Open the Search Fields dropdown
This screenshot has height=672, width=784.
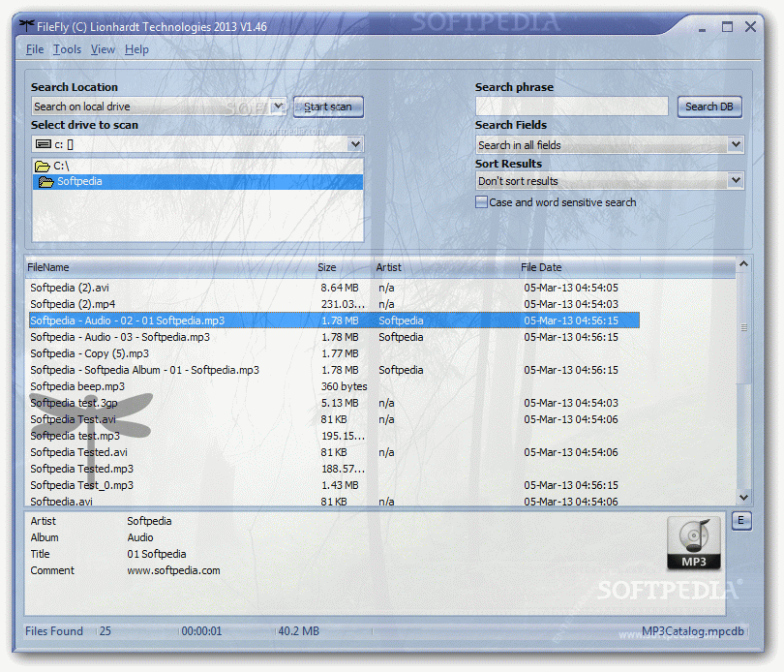tap(735, 144)
